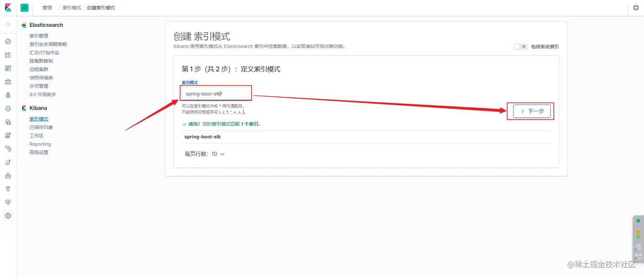Click the 索引模式 breadcrumb

coord(72,8)
